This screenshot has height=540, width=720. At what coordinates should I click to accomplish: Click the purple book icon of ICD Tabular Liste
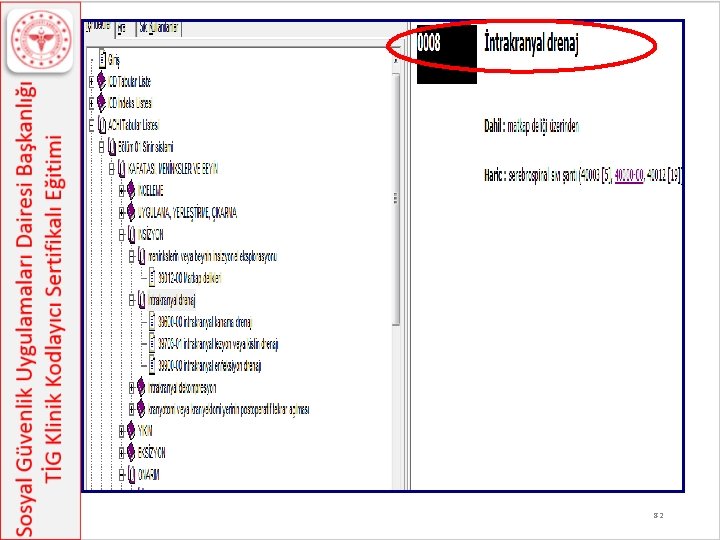coord(101,82)
